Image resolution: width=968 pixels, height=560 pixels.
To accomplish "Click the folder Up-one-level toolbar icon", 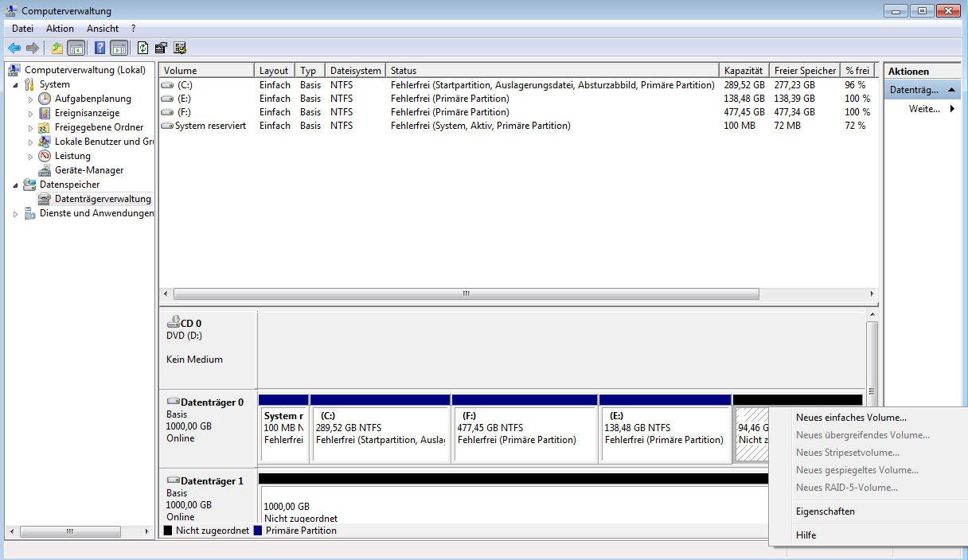I will click(57, 48).
